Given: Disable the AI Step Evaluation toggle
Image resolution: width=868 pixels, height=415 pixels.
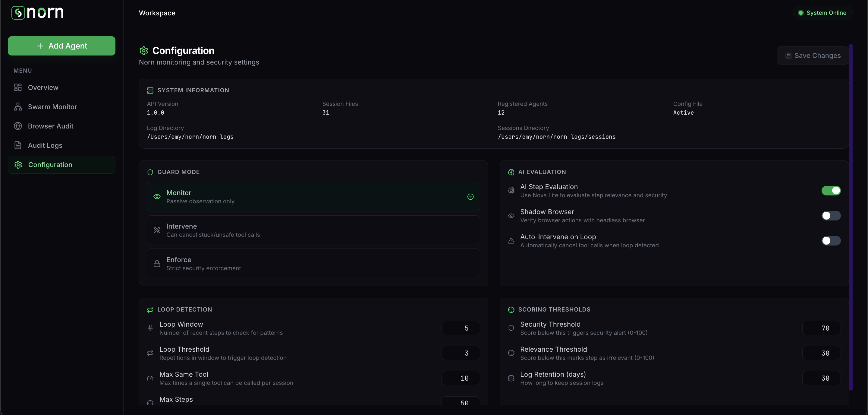Looking at the screenshot, I should pos(831,191).
